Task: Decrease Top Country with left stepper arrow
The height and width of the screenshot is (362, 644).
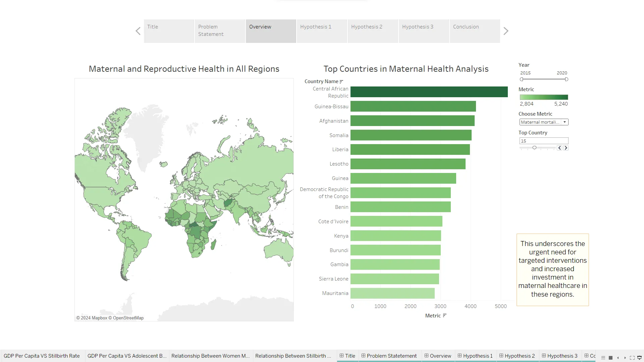Action: pos(559,148)
